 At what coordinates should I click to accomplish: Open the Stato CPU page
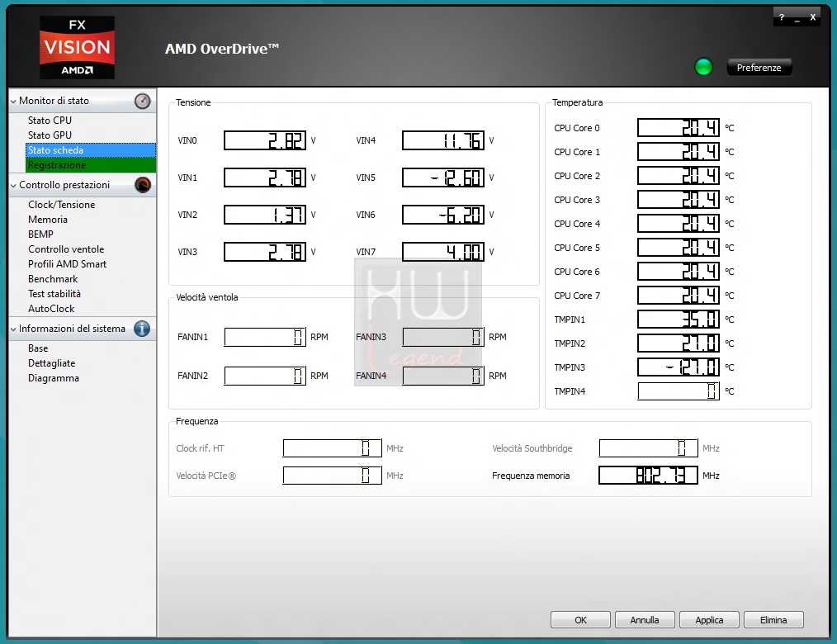(50, 121)
